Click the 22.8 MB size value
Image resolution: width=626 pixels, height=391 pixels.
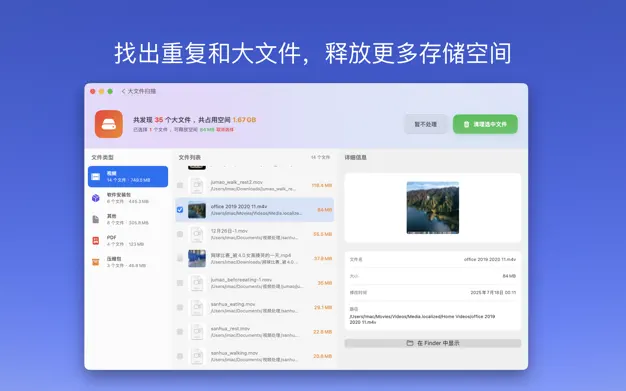point(323,331)
